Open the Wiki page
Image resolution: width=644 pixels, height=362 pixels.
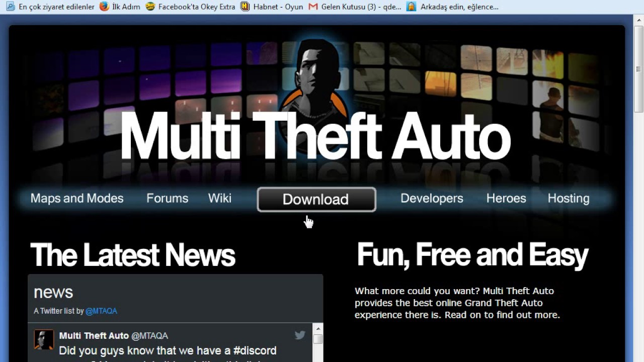tap(220, 198)
